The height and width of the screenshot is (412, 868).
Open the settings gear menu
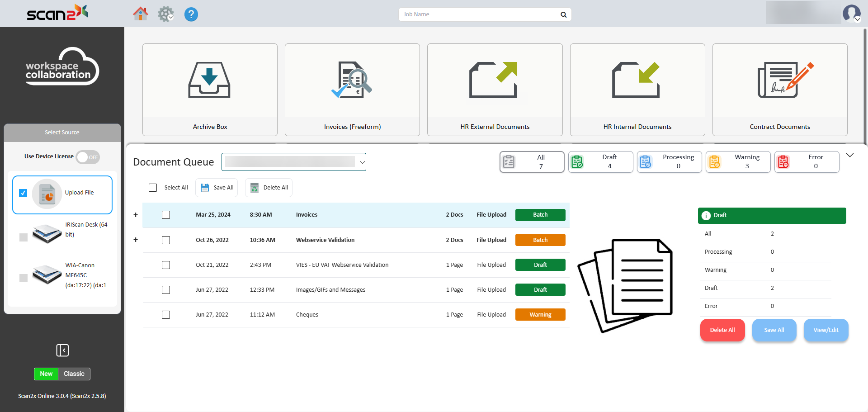pyautogui.click(x=165, y=14)
